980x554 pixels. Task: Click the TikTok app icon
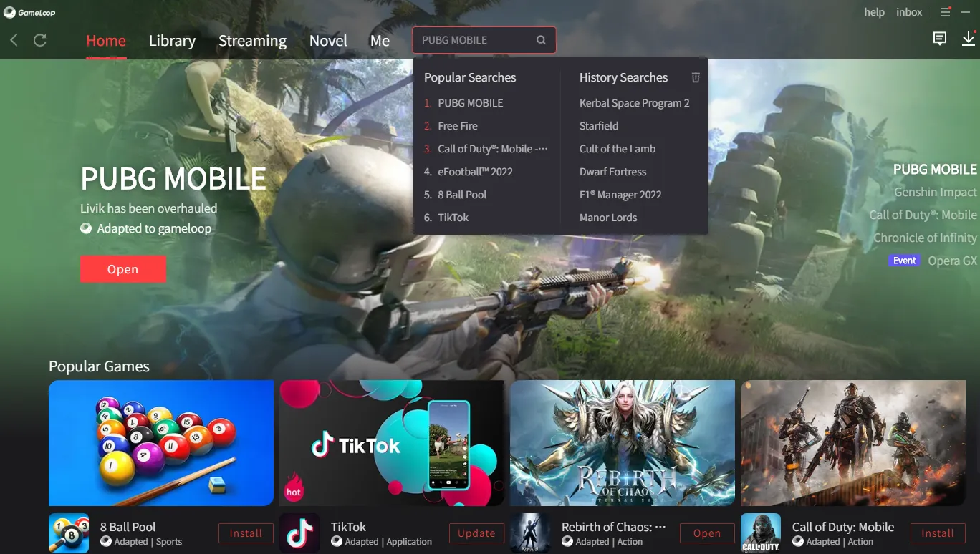[x=299, y=533]
